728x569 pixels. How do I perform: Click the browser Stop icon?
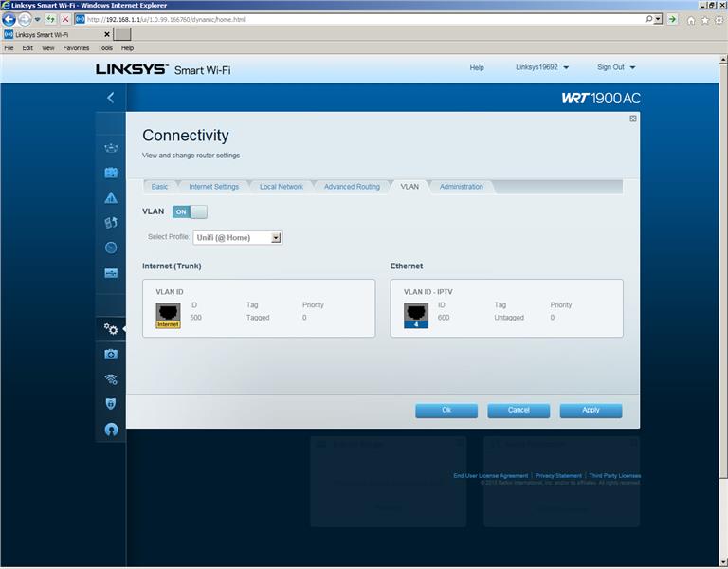[x=65, y=20]
